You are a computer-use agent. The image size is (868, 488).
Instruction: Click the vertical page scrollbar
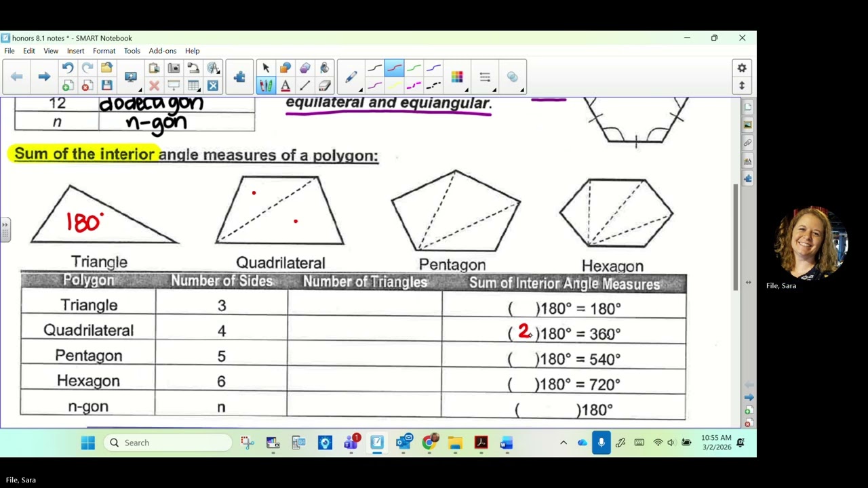736,237
